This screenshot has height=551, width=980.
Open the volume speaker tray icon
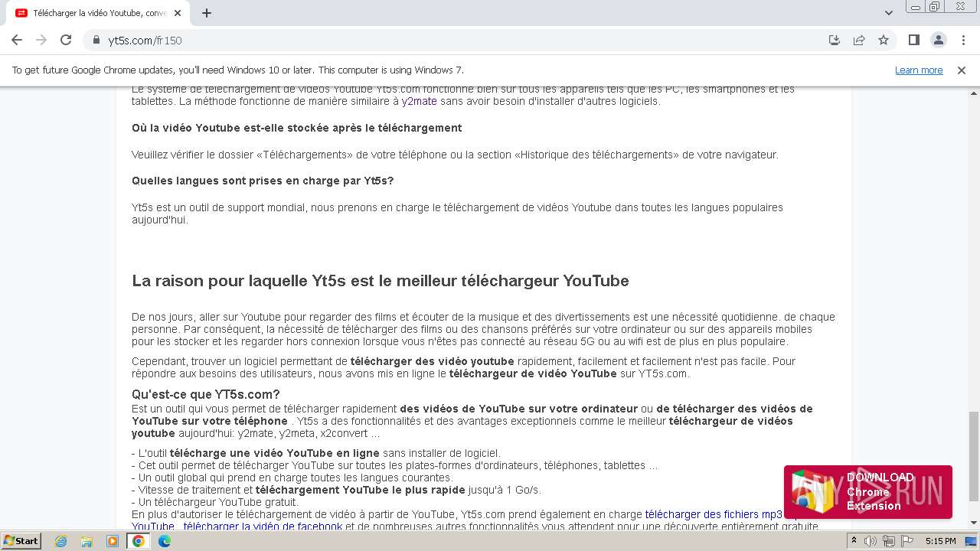pyautogui.click(x=871, y=541)
